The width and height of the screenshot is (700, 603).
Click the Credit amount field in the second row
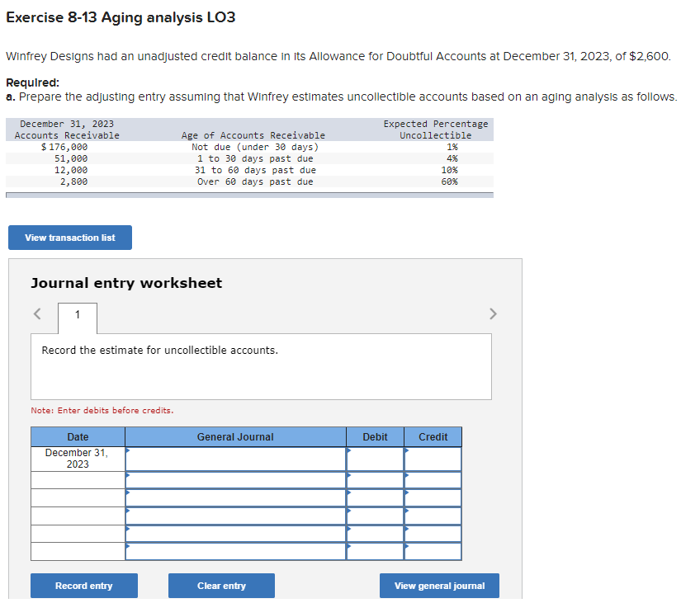(433, 476)
